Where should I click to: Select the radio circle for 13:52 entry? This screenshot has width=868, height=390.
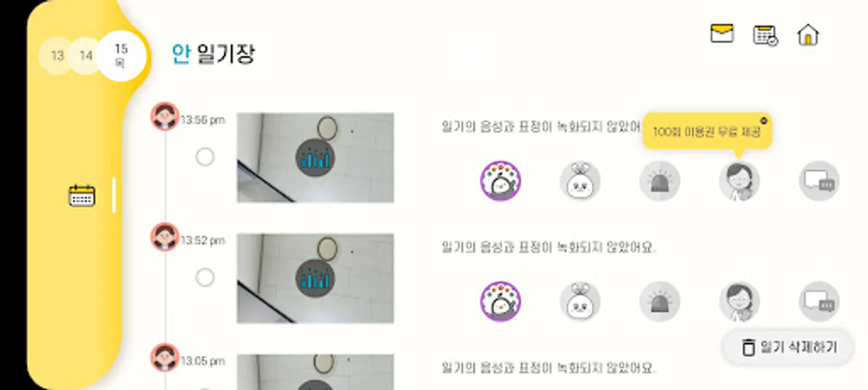(x=205, y=277)
